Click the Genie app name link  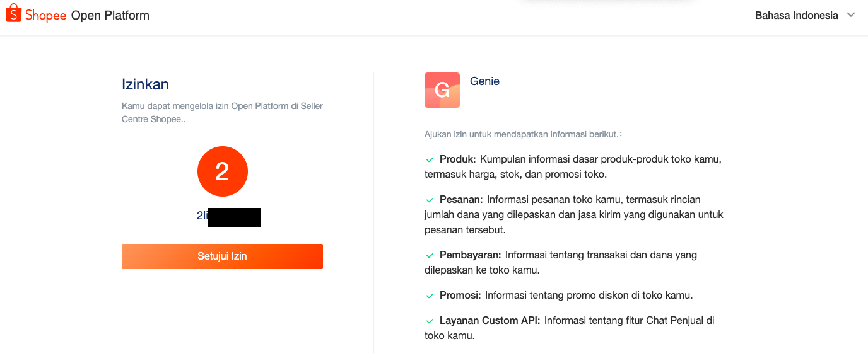point(484,81)
